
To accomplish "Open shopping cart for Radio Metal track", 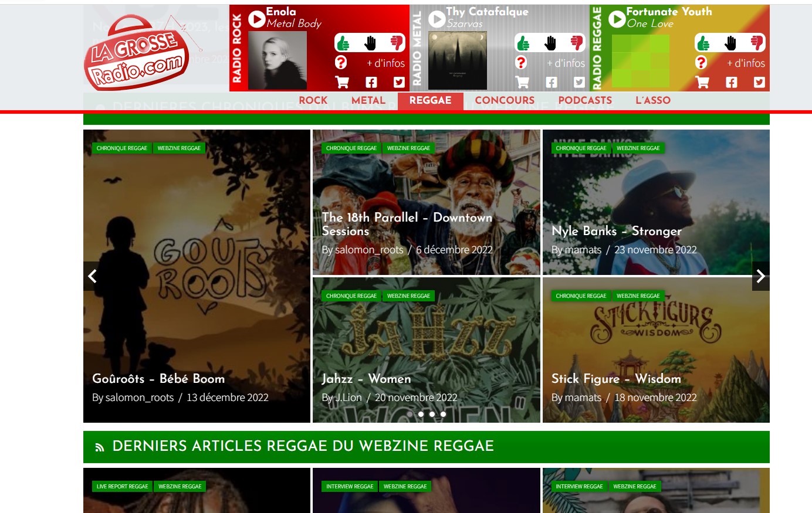I will (x=522, y=82).
